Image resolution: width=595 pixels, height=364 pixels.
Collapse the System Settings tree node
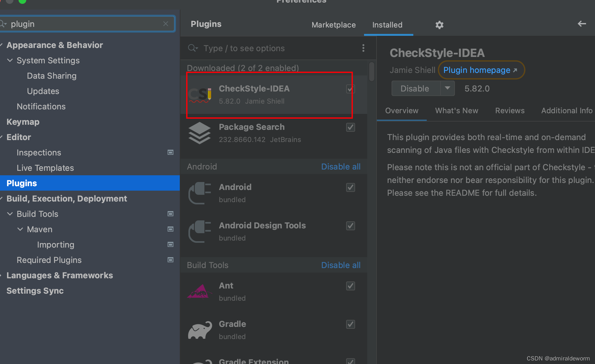pyautogui.click(x=10, y=60)
